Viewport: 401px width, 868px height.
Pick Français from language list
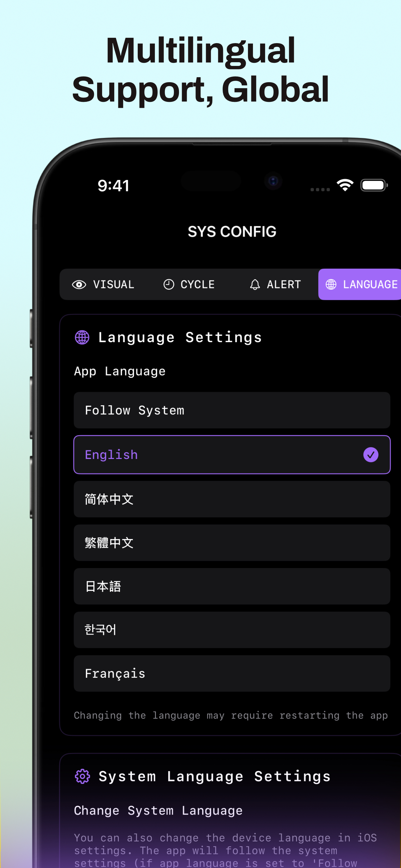click(x=232, y=673)
